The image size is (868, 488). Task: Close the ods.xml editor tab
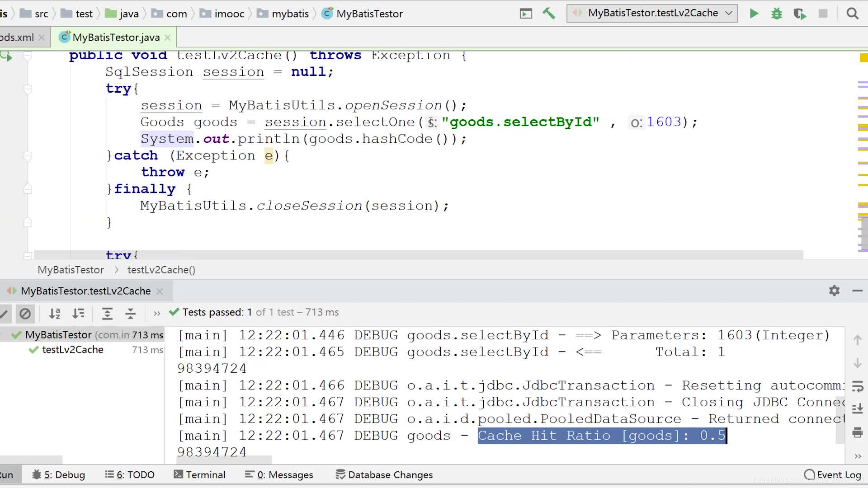[42, 38]
